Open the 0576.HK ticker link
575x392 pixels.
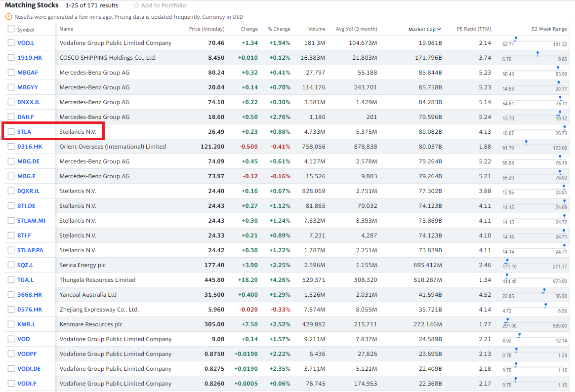[x=30, y=310]
